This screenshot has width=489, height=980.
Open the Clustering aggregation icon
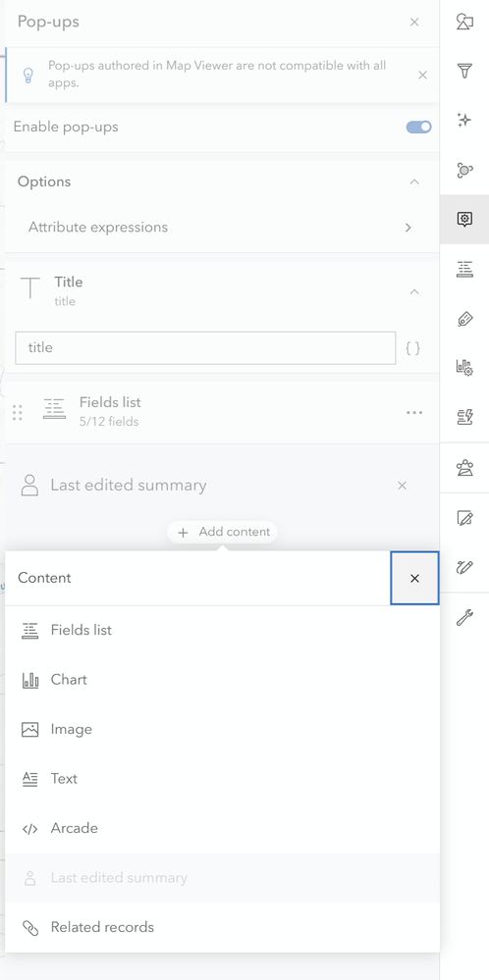(x=464, y=170)
